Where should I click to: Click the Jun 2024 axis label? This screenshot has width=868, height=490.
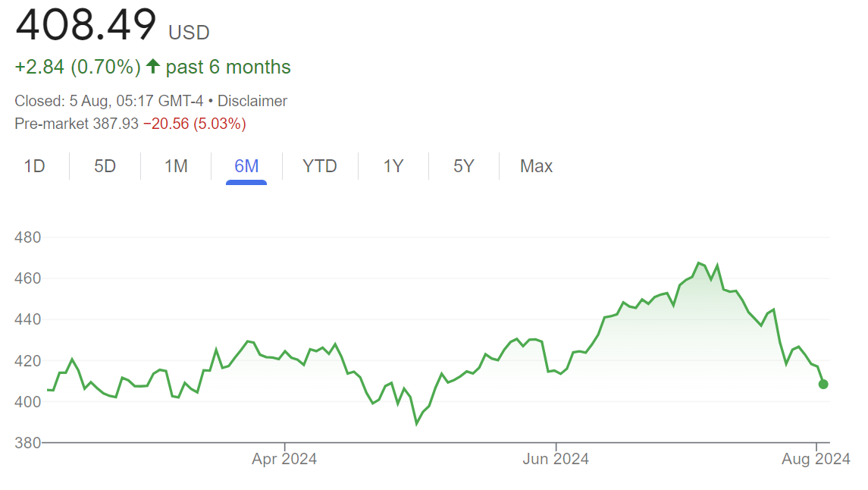[x=556, y=459]
